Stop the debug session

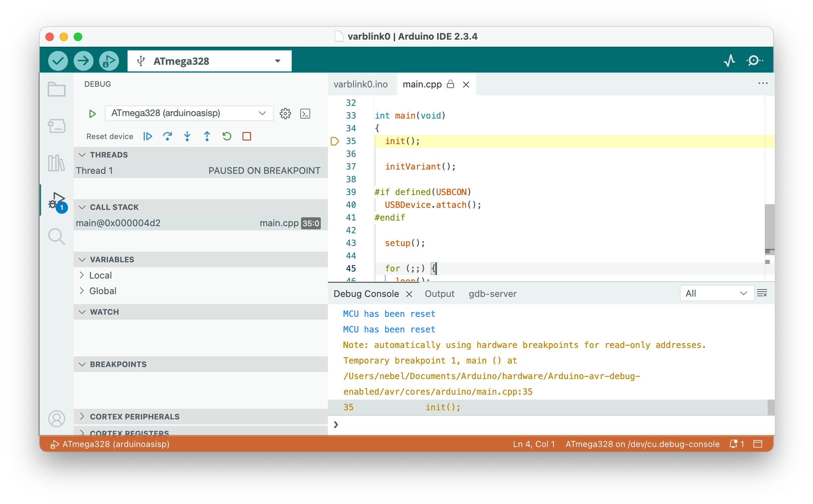[x=247, y=136]
